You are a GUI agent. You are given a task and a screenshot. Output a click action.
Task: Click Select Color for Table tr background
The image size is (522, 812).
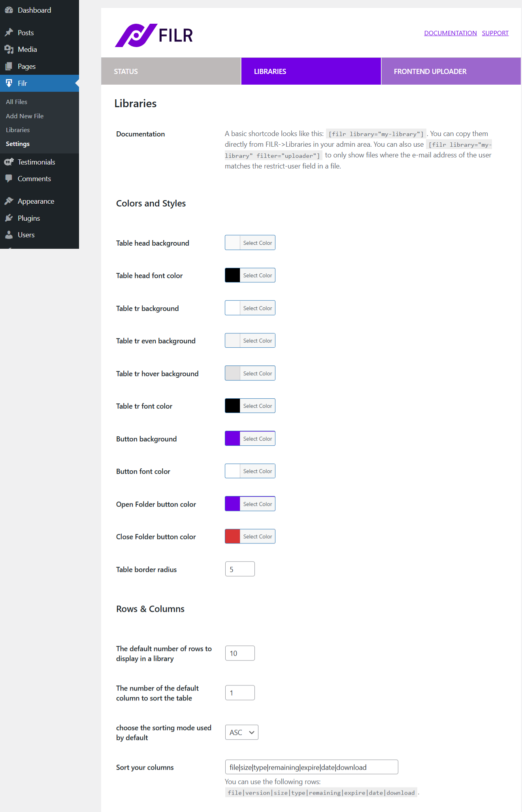(x=257, y=308)
